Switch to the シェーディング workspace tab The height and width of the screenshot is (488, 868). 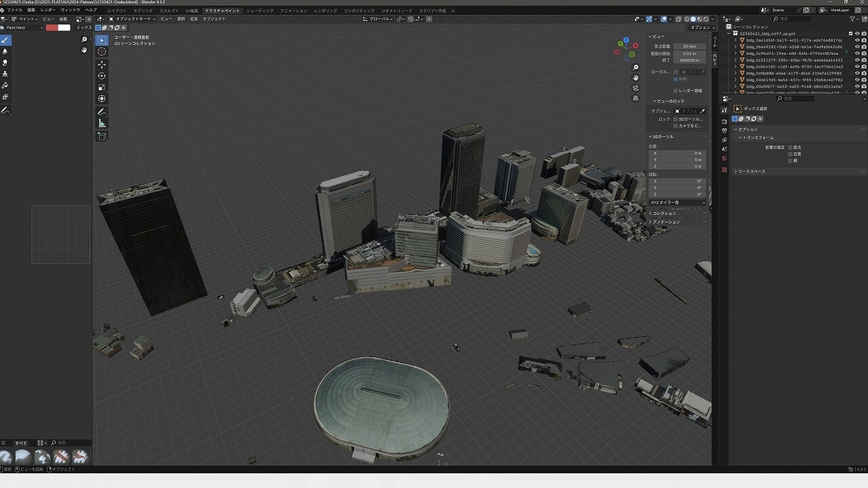260,11
